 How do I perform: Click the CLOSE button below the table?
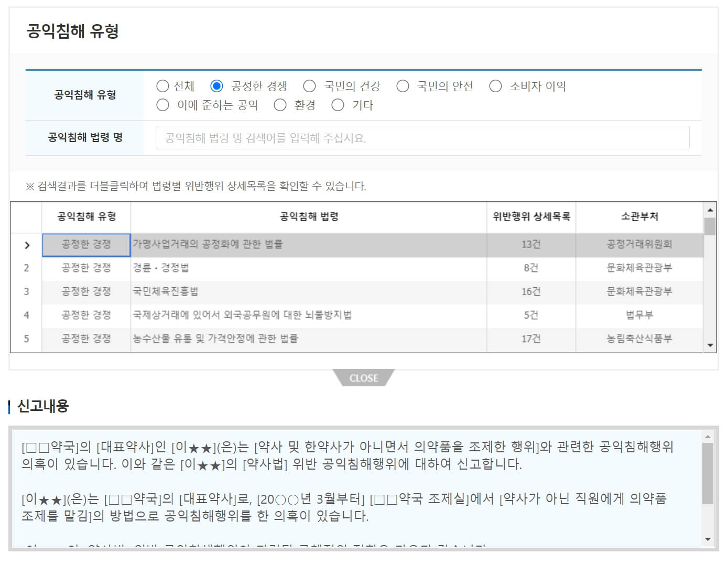[363, 377]
